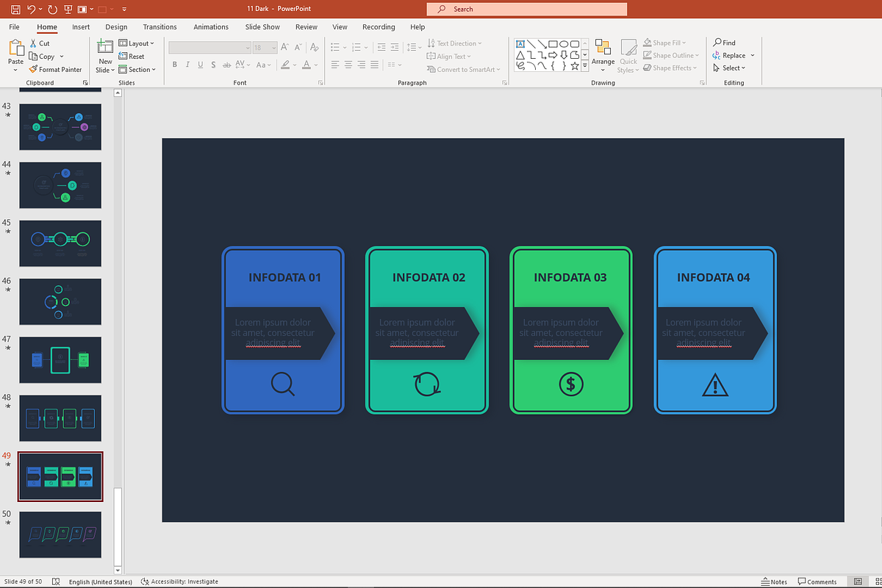Click Accessibility: Investigate in status bar
The width and height of the screenshot is (882, 588).
click(179, 581)
